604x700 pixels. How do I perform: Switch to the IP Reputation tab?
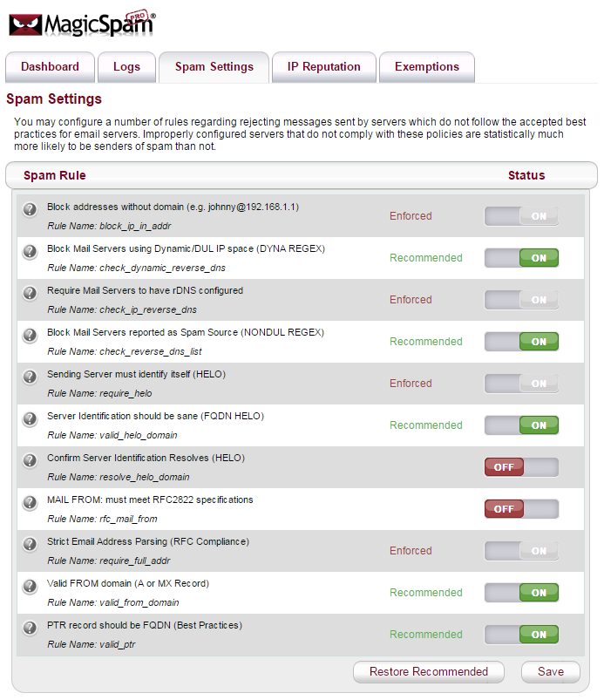tap(323, 67)
